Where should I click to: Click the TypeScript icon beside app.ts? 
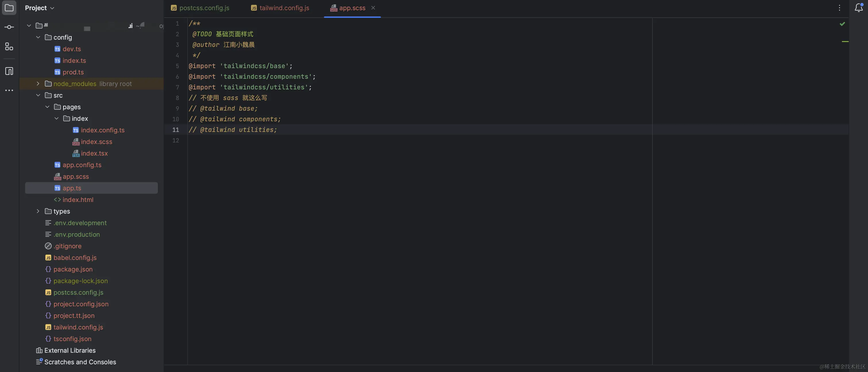57,188
